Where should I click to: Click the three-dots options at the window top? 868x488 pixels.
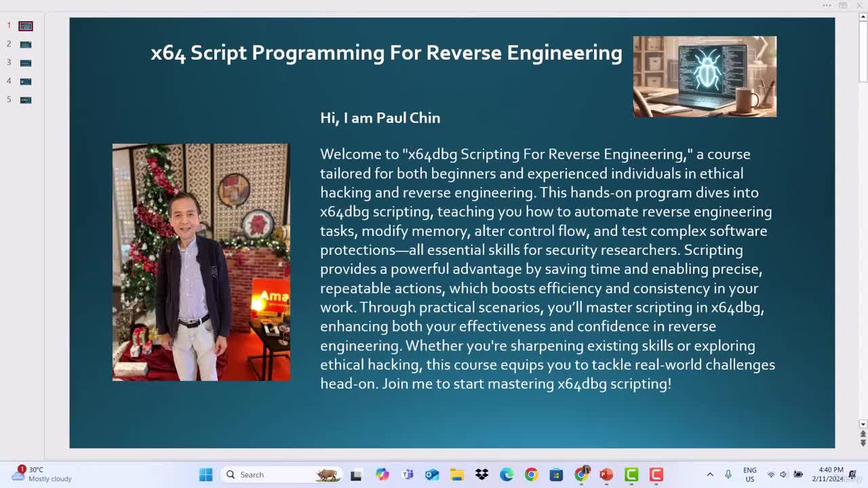pos(827,5)
